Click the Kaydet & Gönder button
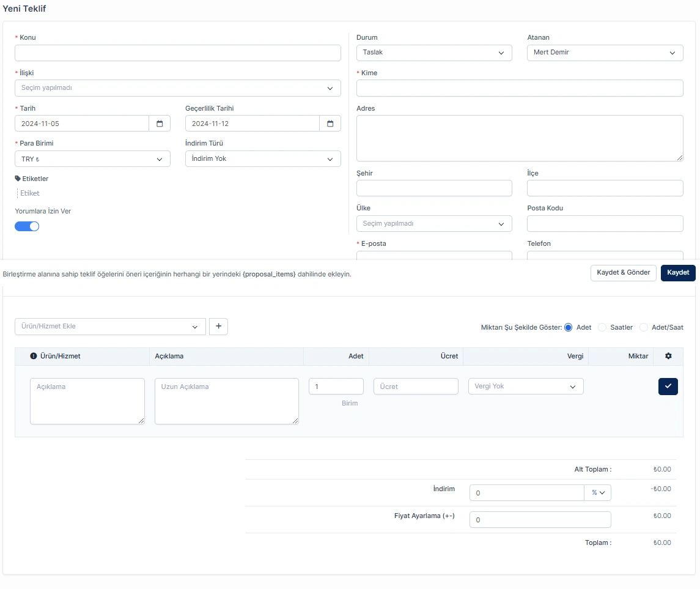This screenshot has width=700, height=589. (x=623, y=273)
